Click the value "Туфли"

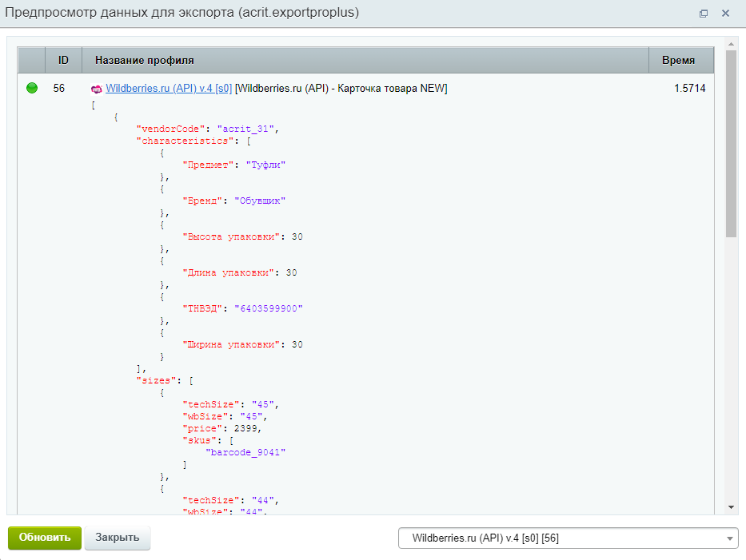click(265, 165)
